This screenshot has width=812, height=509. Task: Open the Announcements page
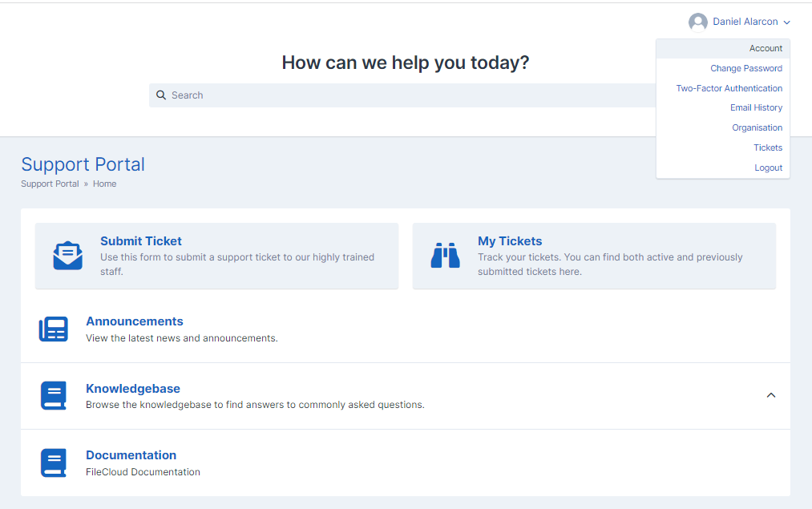coord(135,321)
